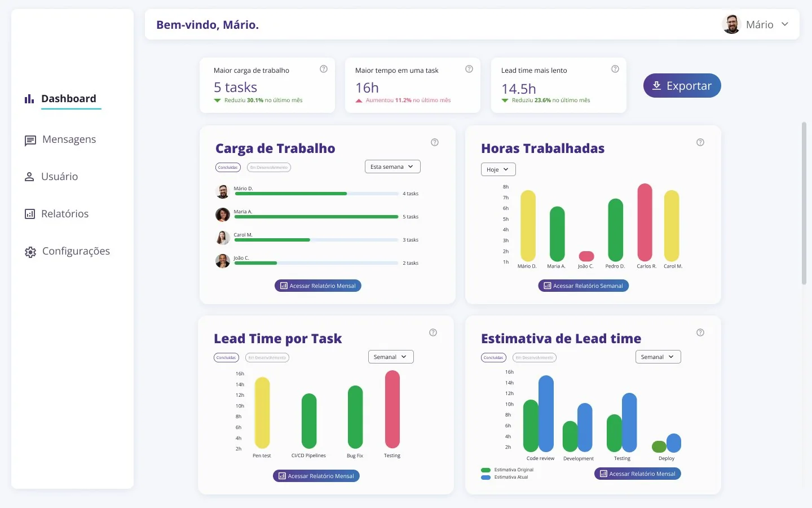Open help for Lead time mais lento card
Viewport: 812px width, 508px height.
pos(615,69)
